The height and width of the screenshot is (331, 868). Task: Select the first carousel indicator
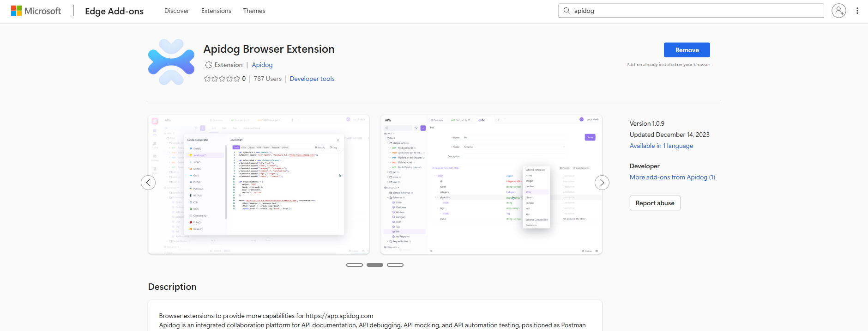(x=355, y=265)
